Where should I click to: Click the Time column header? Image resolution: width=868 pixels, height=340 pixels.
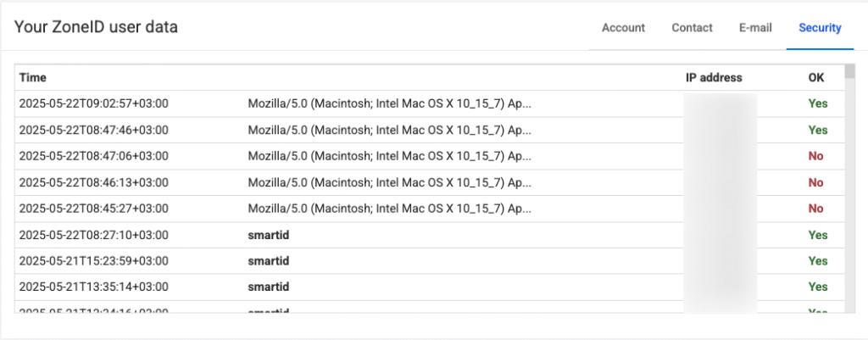(33, 77)
